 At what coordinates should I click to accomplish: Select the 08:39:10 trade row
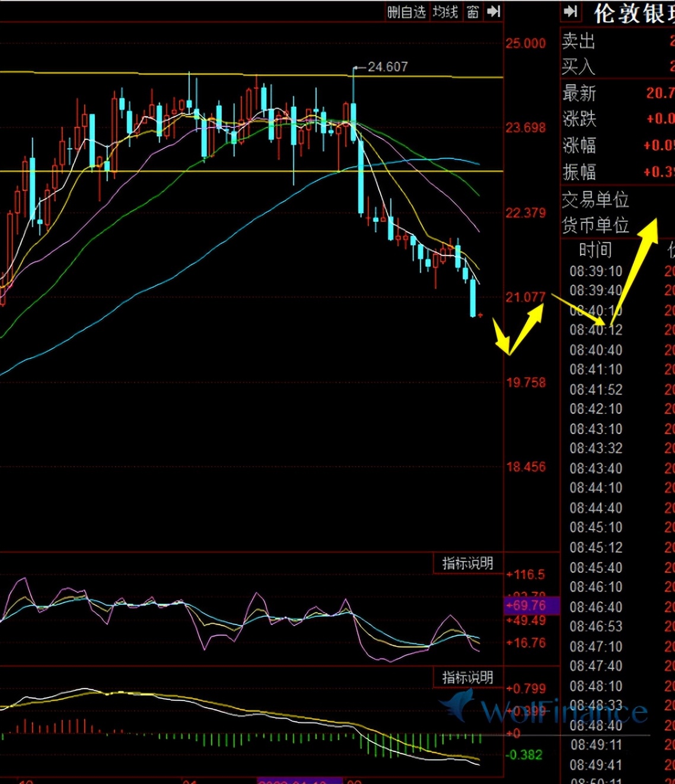click(596, 272)
